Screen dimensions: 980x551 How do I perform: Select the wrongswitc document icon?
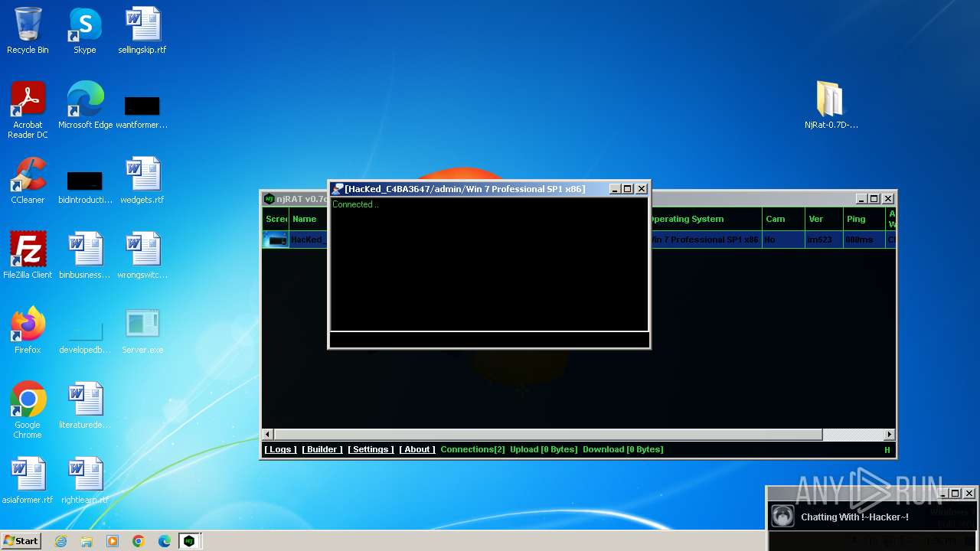(x=142, y=256)
